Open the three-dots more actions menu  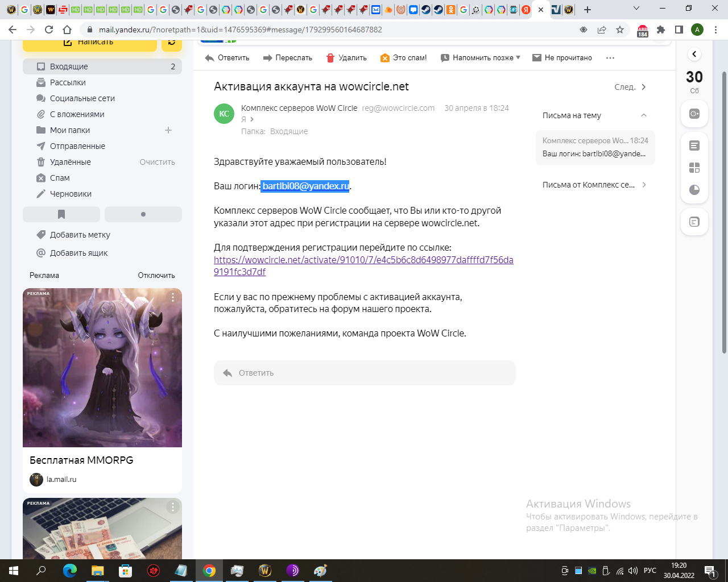pos(610,58)
